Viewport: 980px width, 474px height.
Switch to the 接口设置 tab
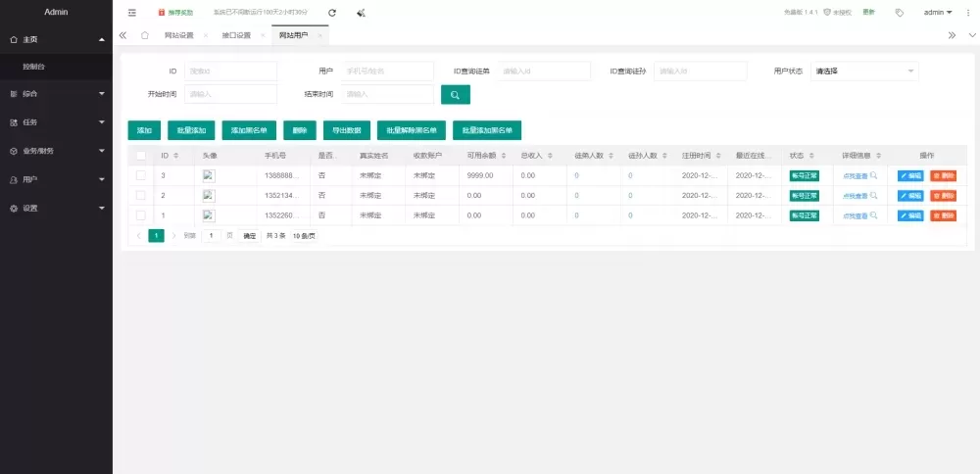(x=236, y=35)
